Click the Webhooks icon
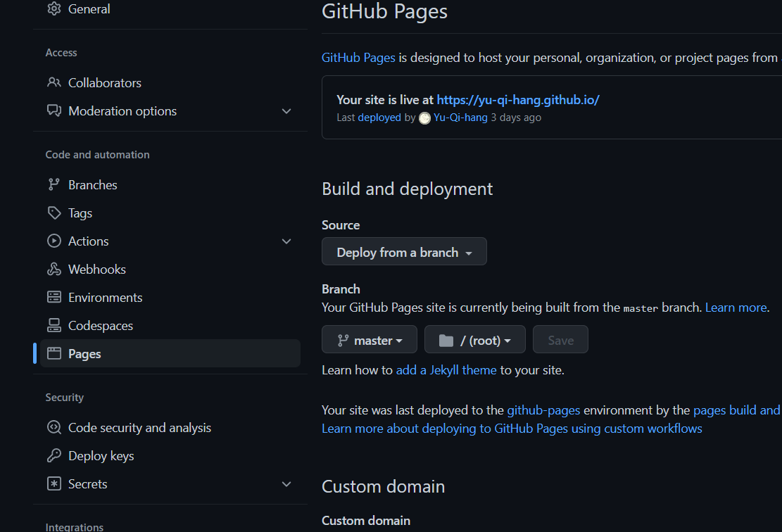The height and width of the screenshot is (532, 782). point(54,269)
